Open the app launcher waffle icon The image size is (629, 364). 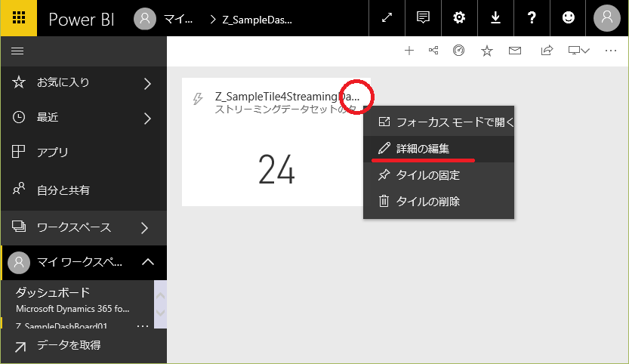pos(18,18)
